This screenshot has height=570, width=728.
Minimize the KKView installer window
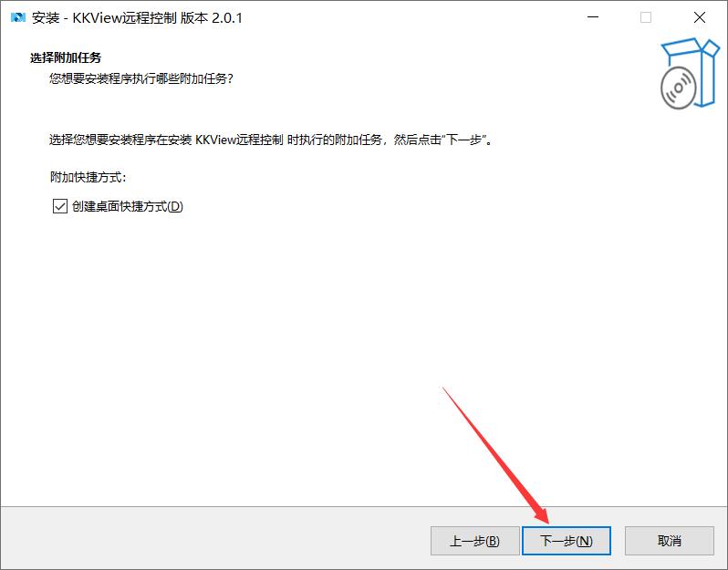click(593, 17)
